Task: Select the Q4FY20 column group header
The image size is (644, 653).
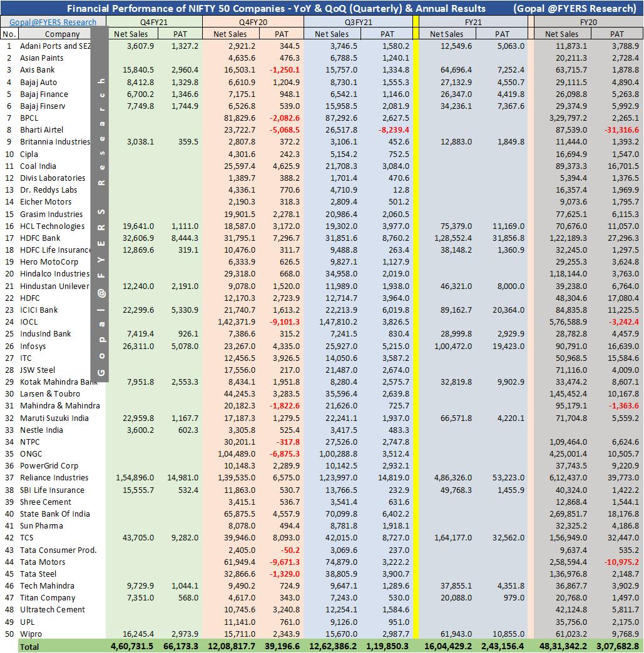Action: [253, 22]
